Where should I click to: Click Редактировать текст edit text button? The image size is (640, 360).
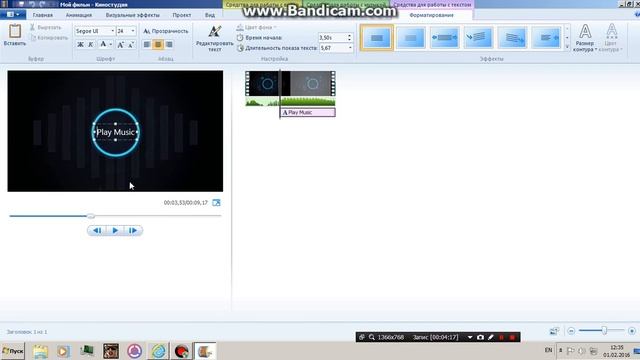(x=215, y=38)
